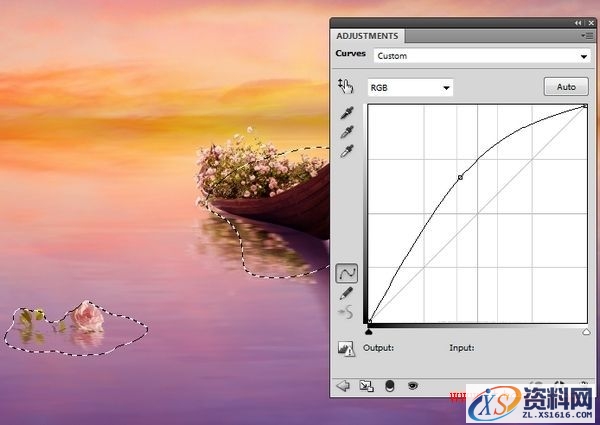Pick the black point eyedropper
The width and height of the screenshot is (600, 425).
pyautogui.click(x=347, y=113)
